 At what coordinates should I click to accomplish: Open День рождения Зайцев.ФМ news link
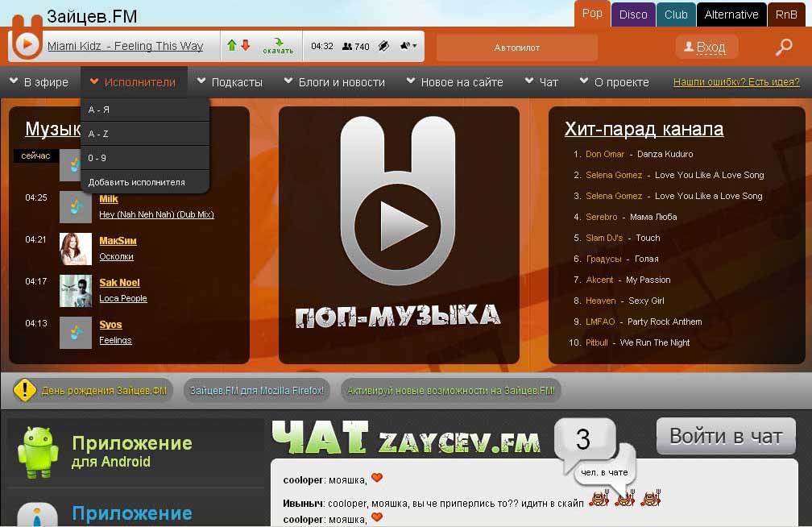point(104,391)
